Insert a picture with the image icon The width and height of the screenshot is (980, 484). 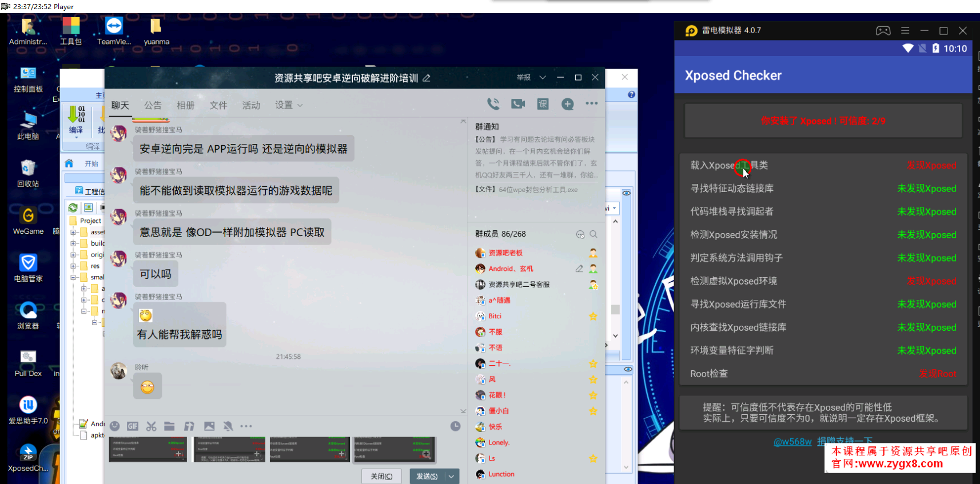click(209, 426)
